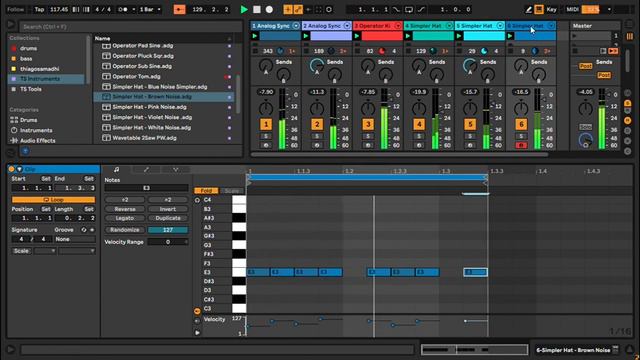Solo track 2 with S button

317,136
